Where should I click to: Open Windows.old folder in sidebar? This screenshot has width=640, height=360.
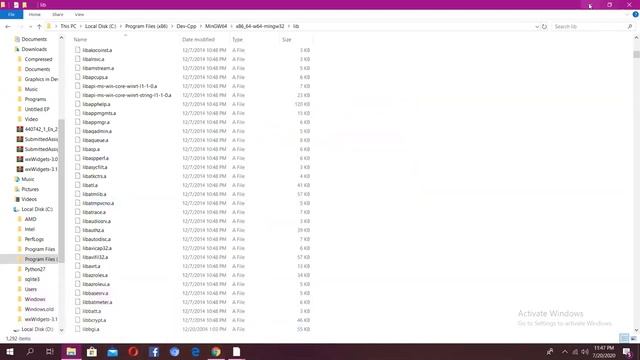pos(39,309)
